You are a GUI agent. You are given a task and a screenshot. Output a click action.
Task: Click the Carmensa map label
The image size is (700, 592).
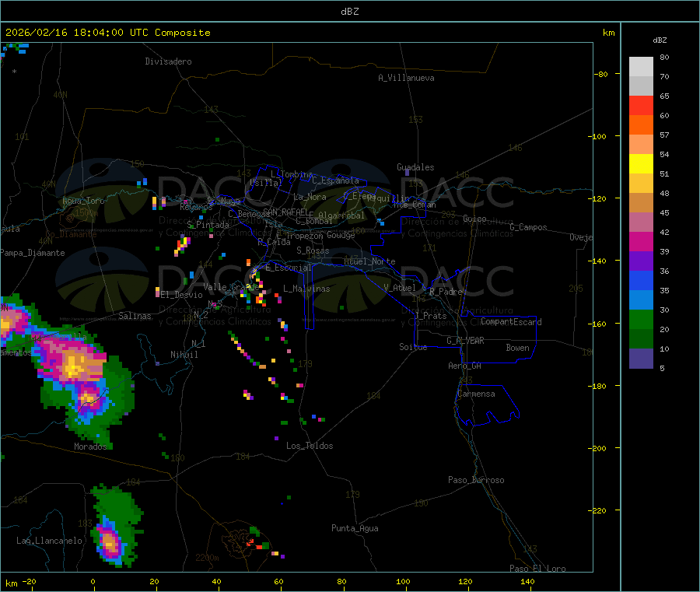click(x=476, y=394)
